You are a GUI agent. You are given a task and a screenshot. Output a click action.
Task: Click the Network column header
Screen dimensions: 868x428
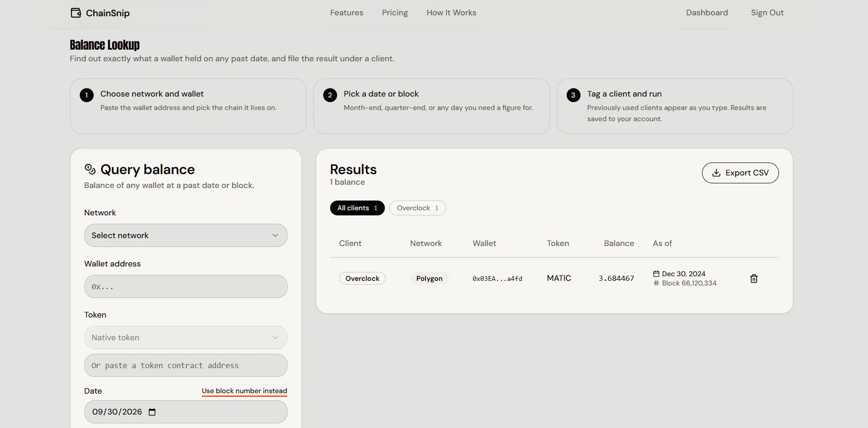click(x=426, y=243)
